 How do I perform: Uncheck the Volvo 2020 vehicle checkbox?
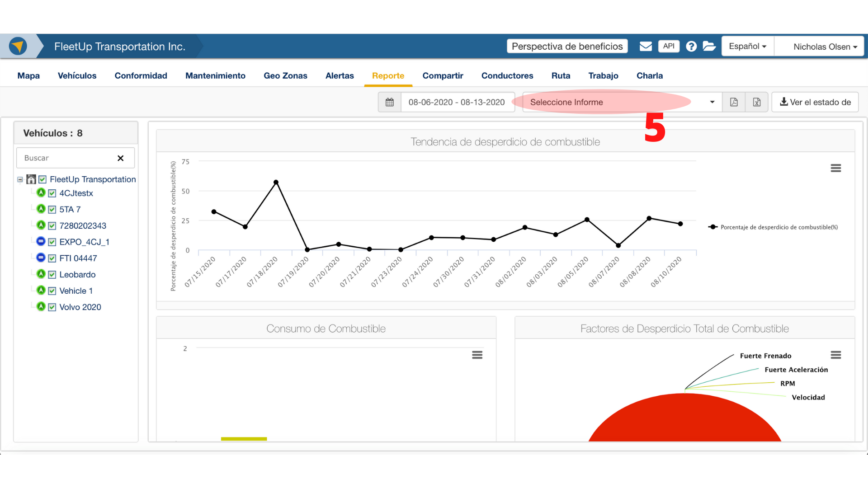tap(52, 307)
